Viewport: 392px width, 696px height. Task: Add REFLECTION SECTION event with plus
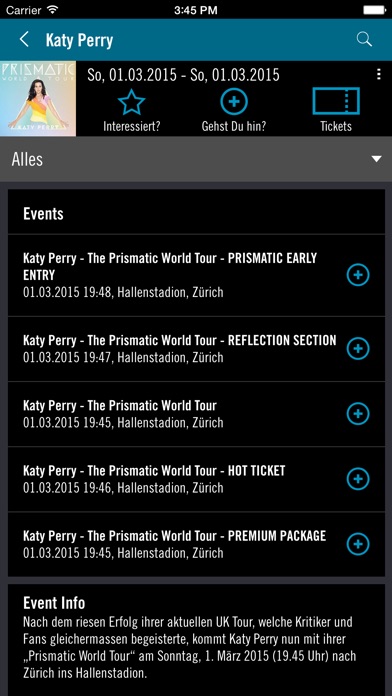(x=358, y=348)
